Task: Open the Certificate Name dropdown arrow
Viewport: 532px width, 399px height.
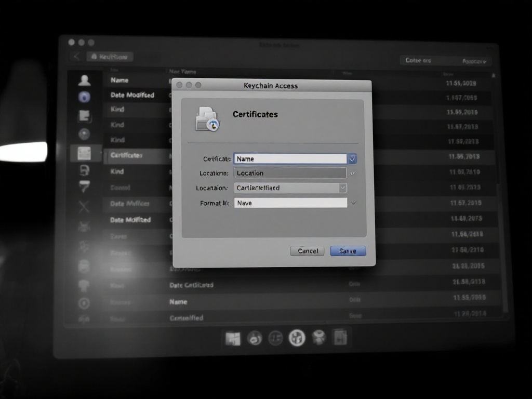Action: click(352, 159)
